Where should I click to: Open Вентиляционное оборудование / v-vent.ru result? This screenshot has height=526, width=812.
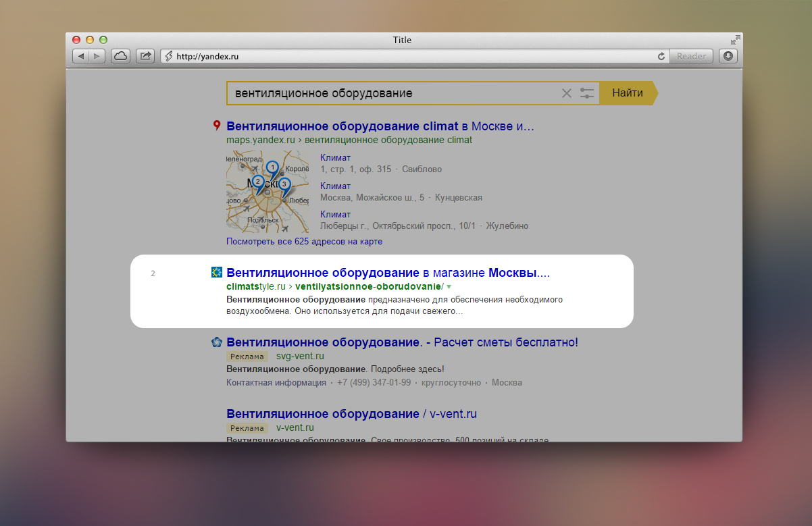(x=352, y=414)
